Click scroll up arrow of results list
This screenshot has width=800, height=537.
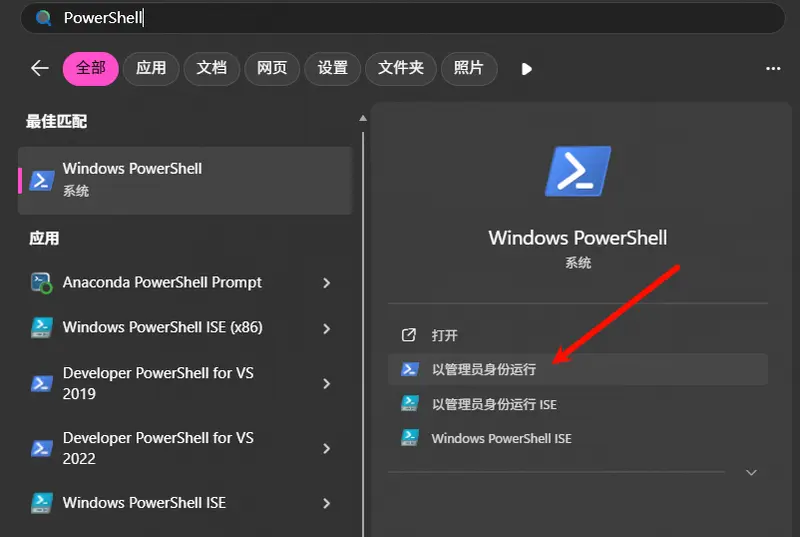point(363,118)
